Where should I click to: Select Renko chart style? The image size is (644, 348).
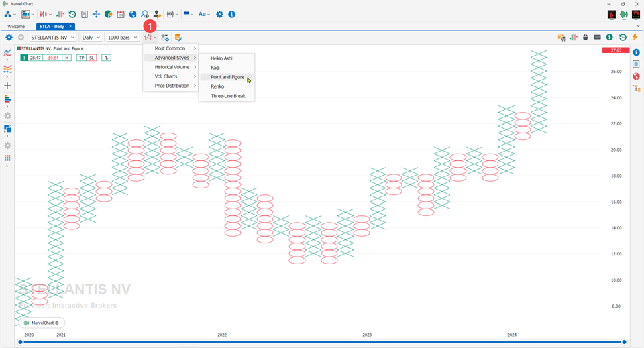point(227,86)
